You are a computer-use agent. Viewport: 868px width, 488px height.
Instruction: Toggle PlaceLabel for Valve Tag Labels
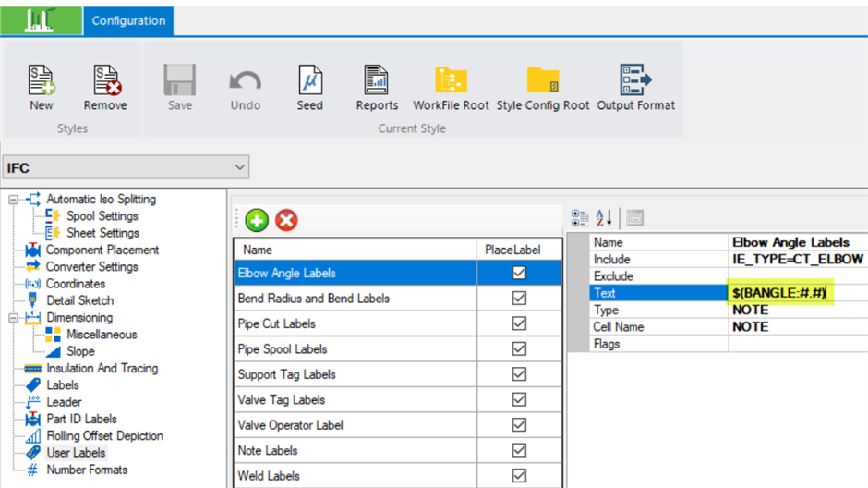click(x=519, y=400)
